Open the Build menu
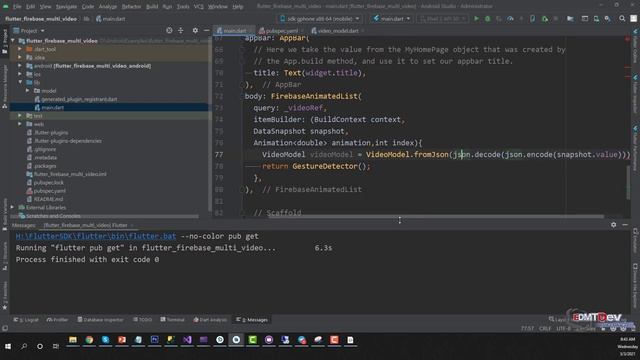Viewport: 640px width, 360px height. point(152,7)
